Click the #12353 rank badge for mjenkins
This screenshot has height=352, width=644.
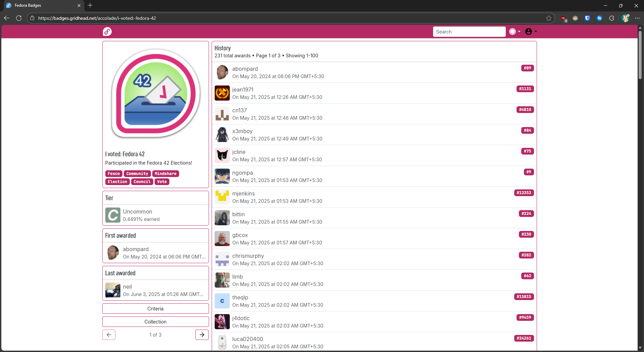pos(524,193)
